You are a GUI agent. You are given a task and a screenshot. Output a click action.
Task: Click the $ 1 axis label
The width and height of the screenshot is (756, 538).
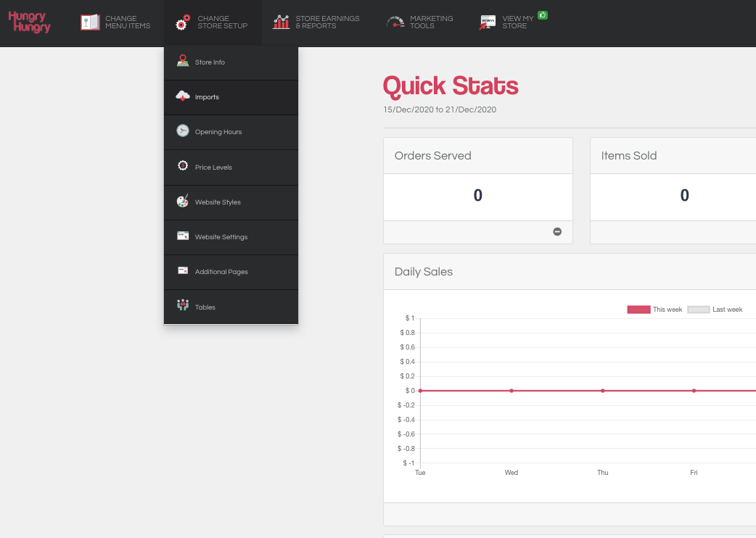click(410, 318)
